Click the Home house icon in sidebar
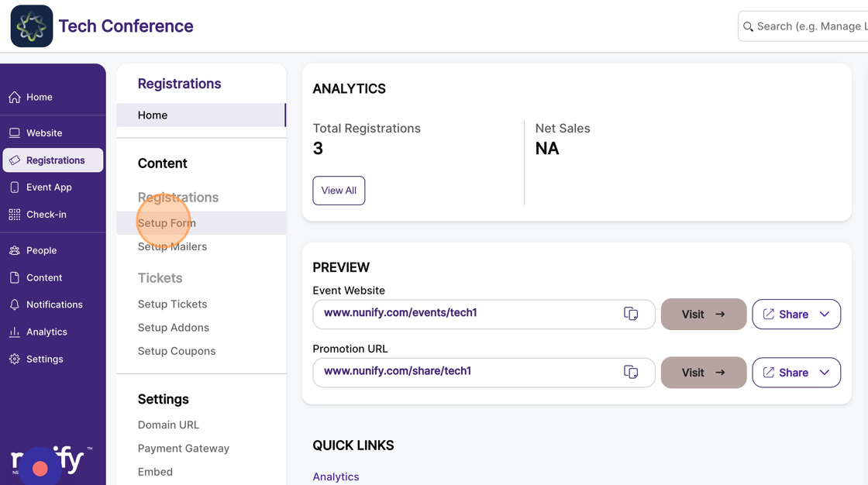868x485 pixels. coord(15,98)
